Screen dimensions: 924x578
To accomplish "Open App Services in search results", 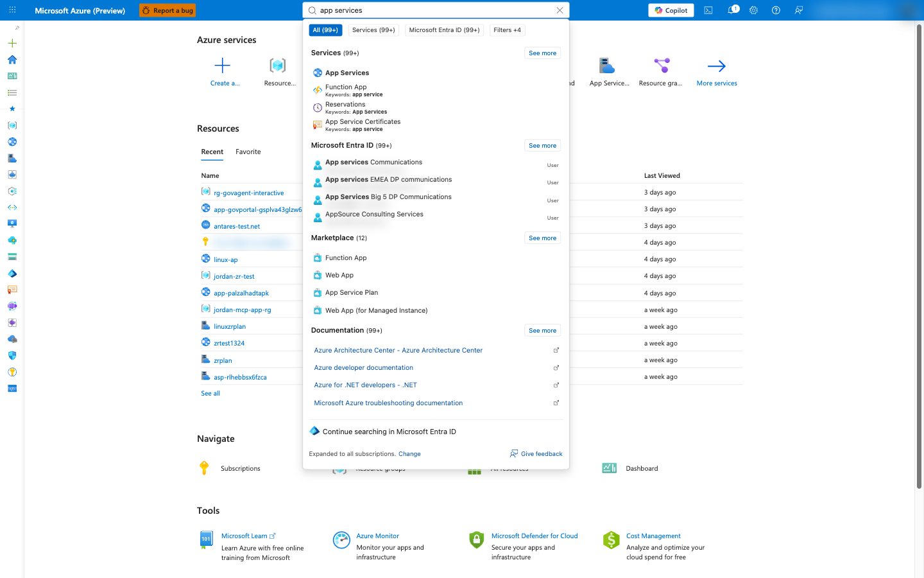I will 436,73.
